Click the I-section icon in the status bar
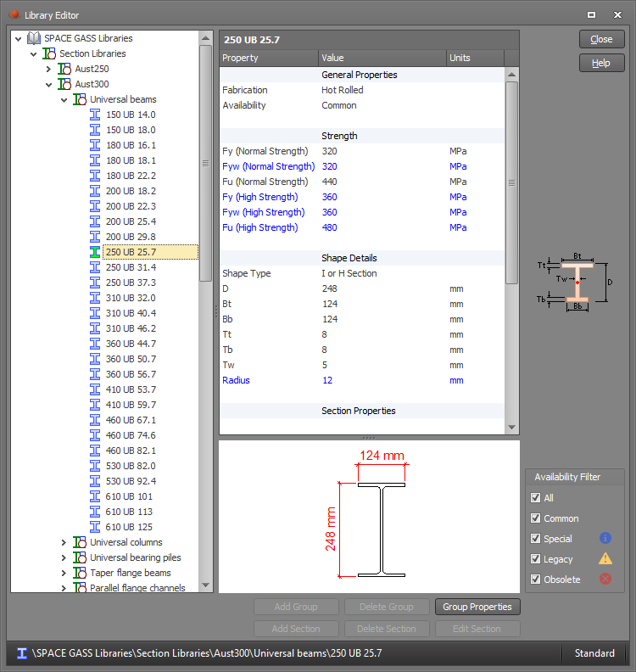636x672 pixels. coord(22,653)
